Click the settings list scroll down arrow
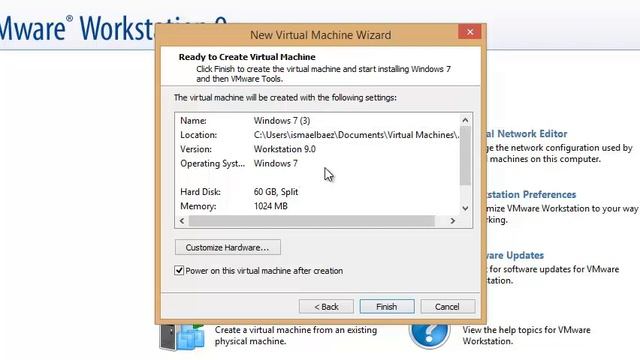 pyautogui.click(x=465, y=208)
